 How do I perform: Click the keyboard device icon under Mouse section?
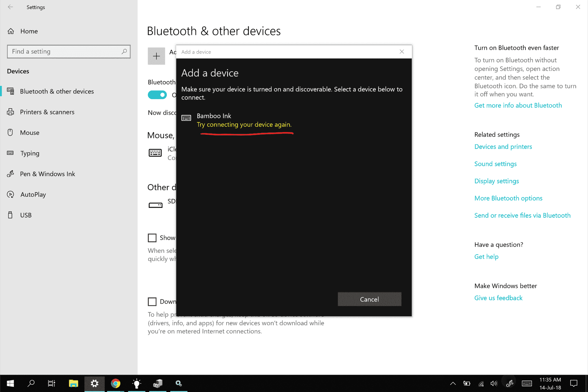tap(155, 153)
